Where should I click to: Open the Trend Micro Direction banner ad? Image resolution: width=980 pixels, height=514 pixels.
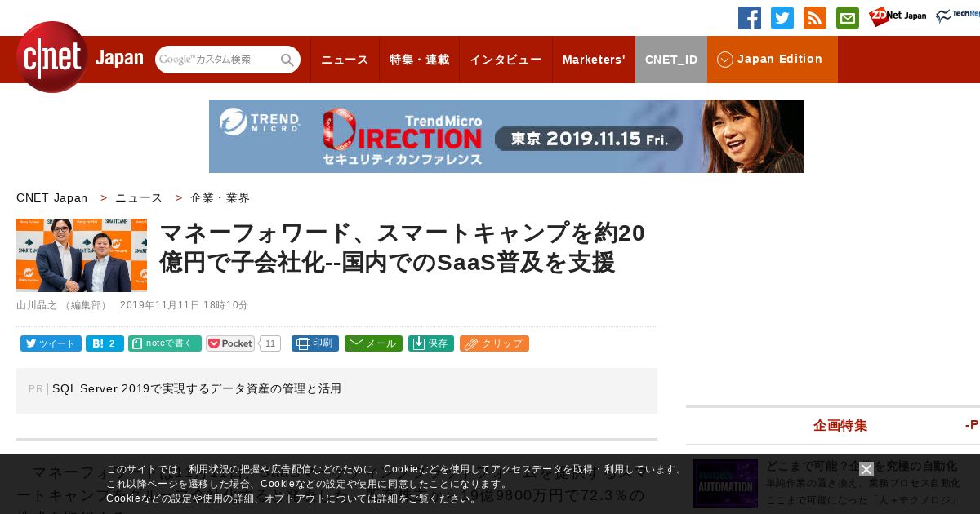(x=506, y=136)
